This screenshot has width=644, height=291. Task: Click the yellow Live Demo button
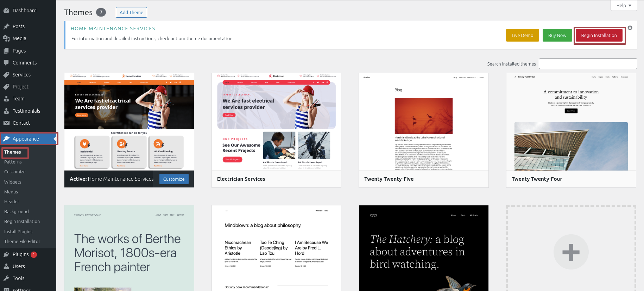(522, 35)
